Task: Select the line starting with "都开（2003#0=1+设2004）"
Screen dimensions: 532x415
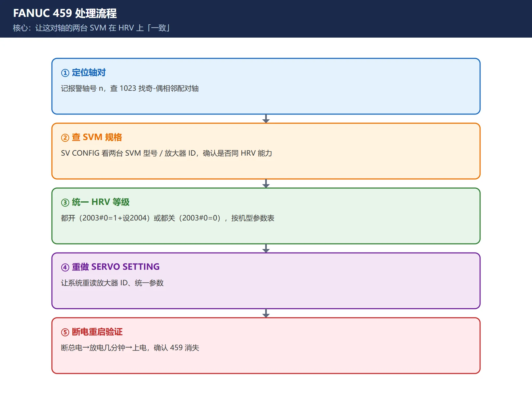Action: (x=168, y=218)
